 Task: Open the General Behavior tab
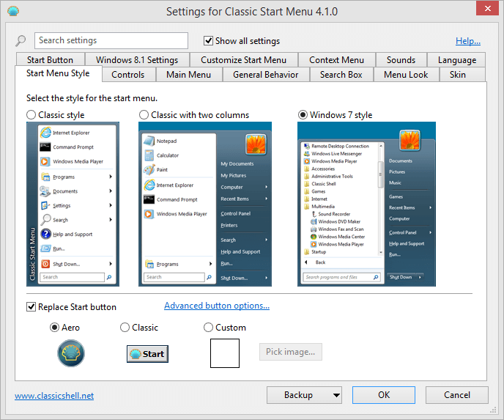pos(265,75)
